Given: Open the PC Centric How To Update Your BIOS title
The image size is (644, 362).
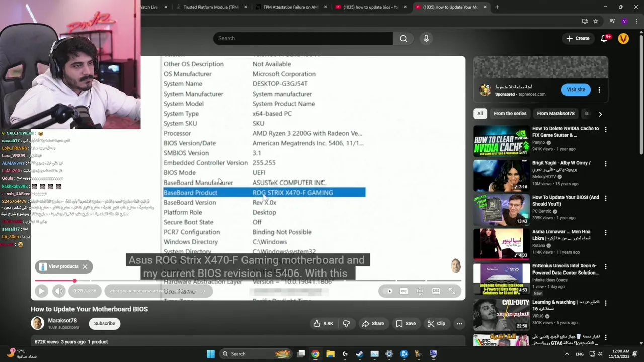Looking at the screenshot, I should point(566,201).
